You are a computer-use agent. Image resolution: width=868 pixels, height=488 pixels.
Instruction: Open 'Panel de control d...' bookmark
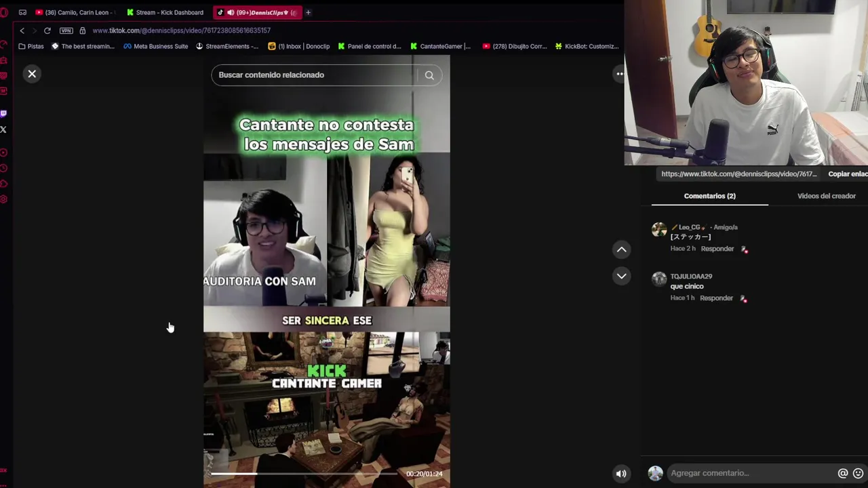[x=370, y=46]
